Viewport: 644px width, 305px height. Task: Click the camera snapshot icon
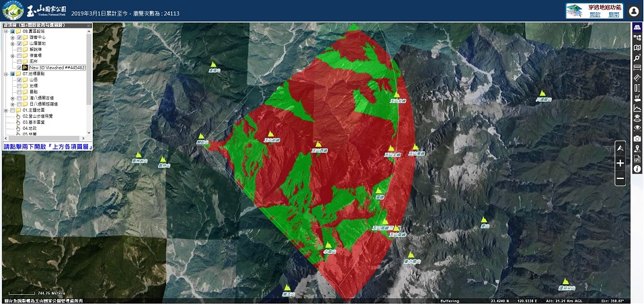(637, 138)
